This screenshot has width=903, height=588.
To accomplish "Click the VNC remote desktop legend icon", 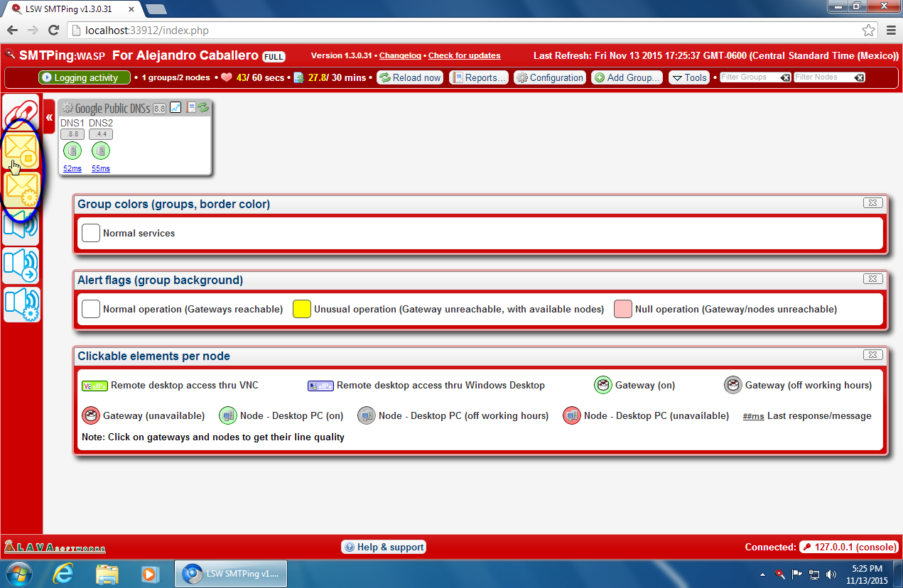I will (x=94, y=386).
